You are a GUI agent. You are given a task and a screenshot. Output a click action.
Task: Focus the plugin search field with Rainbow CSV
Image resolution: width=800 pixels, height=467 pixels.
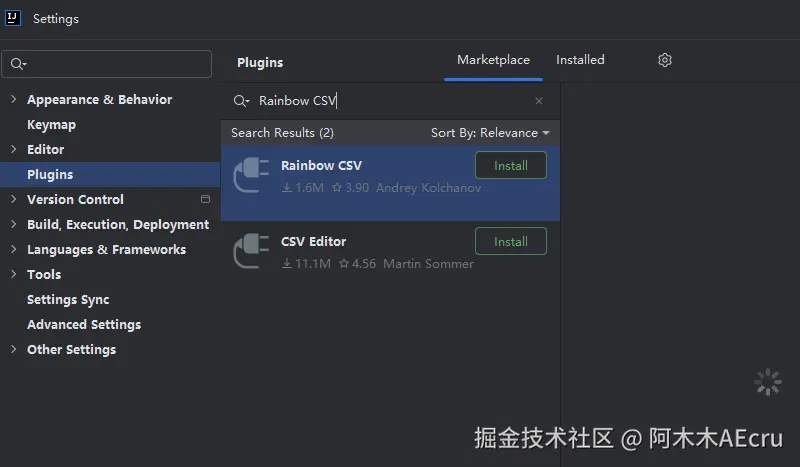pyautogui.click(x=390, y=101)
